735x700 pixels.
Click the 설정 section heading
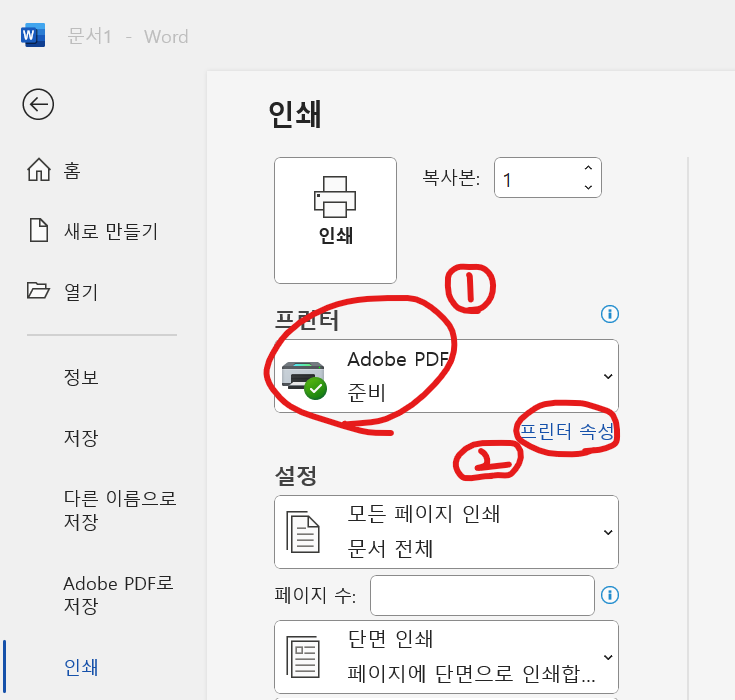point(295,475)
